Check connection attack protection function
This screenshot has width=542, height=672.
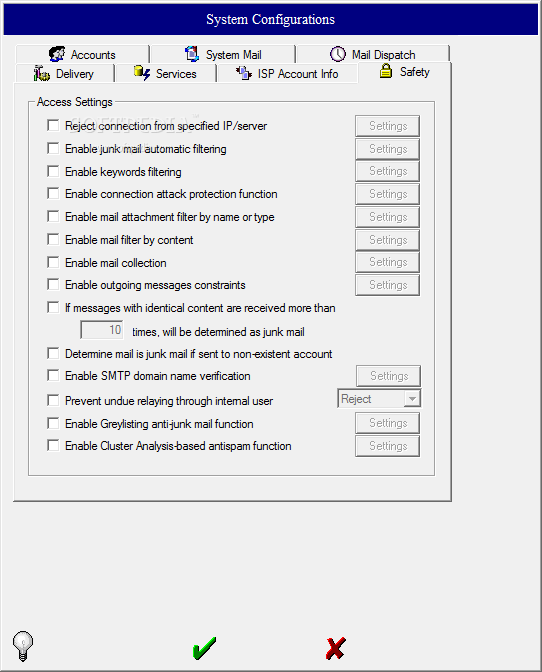pos(53,194)
